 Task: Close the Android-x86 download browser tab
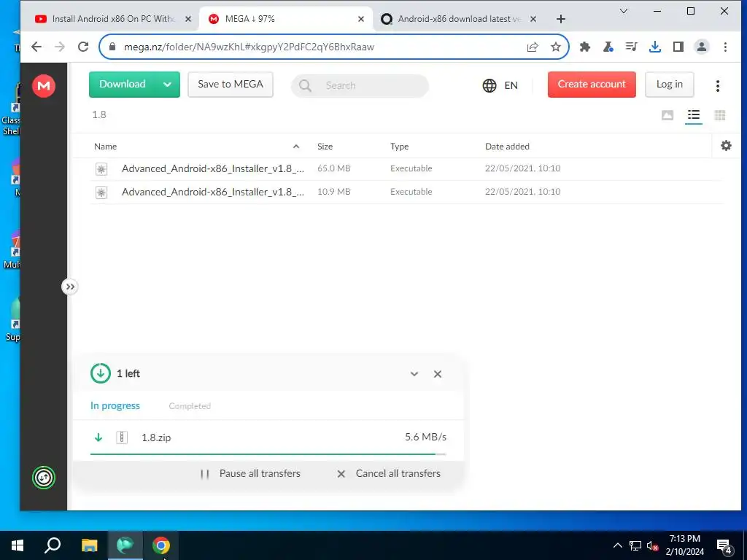coord(533,19)
